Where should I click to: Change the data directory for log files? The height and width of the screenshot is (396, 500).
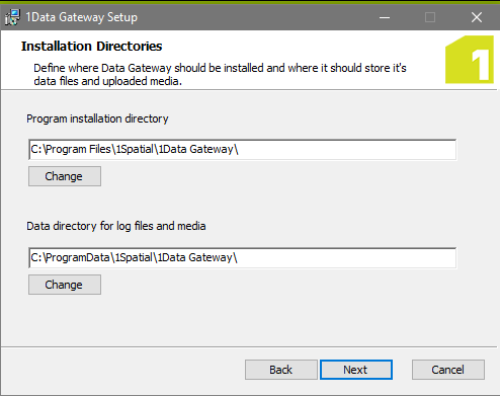point(64,285)
